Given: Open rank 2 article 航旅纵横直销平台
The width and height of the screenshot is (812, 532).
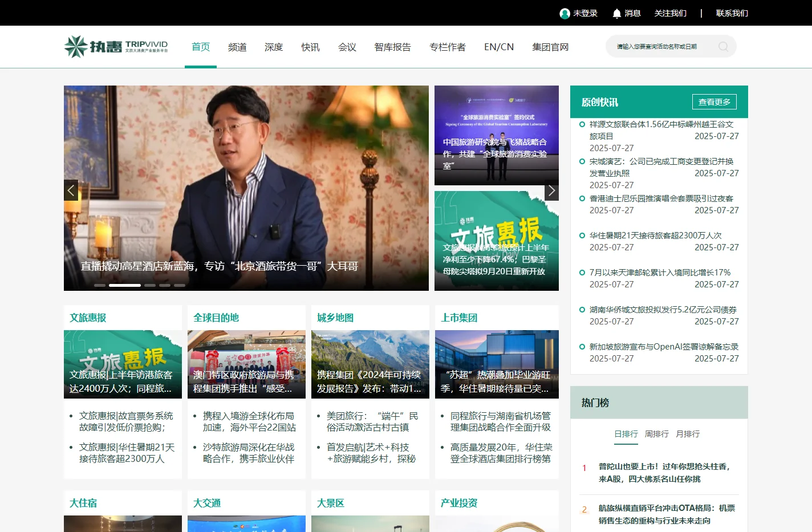Looking at the screenshot, I should pyautogui.click(x=667, y=514).
